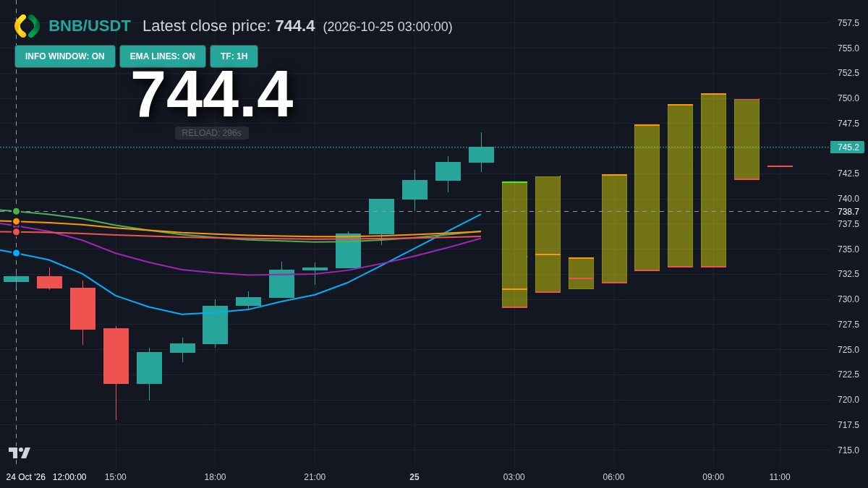Click the last green candle before 03:00
Image resolution: width=868 pixels, height=488 pixels.
click(481, 155)
